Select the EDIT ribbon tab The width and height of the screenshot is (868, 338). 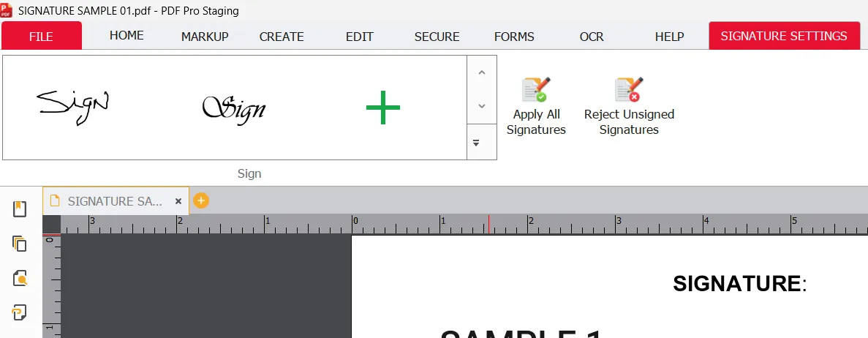click(x=359, y=37)
